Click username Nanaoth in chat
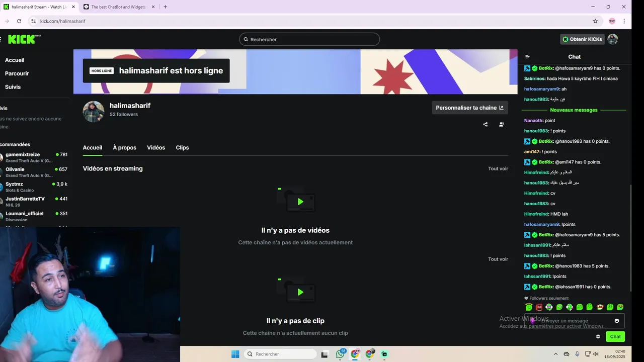This screenshot has width=644, height=362. 533,121
